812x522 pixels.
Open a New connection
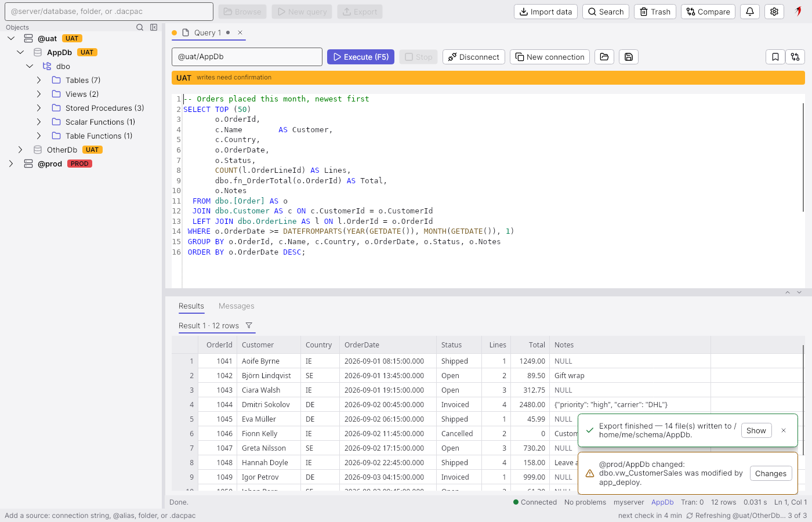[x=550, y=57]
